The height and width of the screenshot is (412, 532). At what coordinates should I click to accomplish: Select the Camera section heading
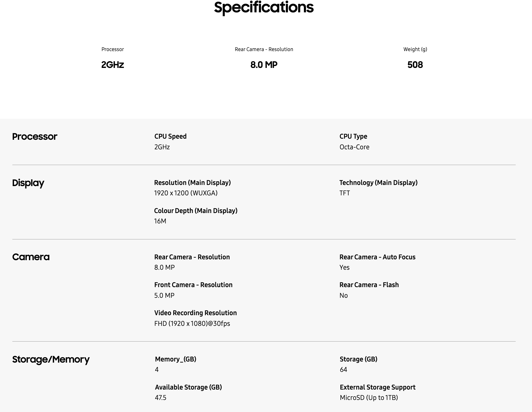tap(31, 257)
